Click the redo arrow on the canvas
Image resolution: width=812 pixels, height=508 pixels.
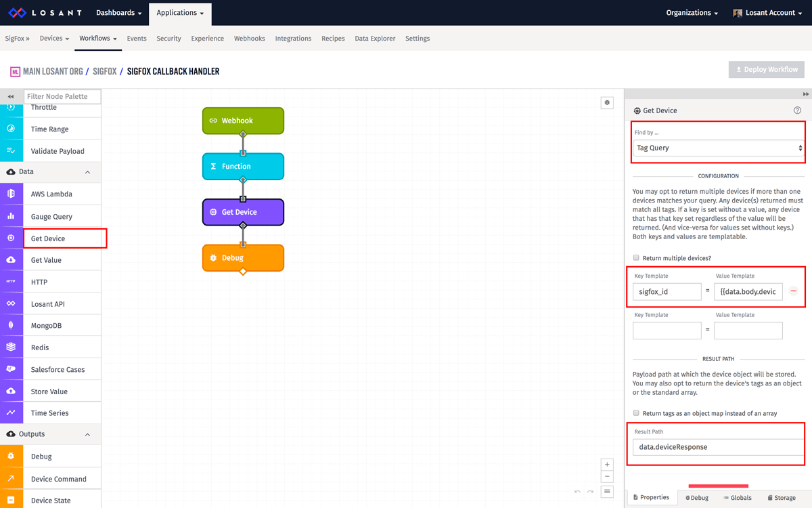pyautogui.click(x=590, y=492)
